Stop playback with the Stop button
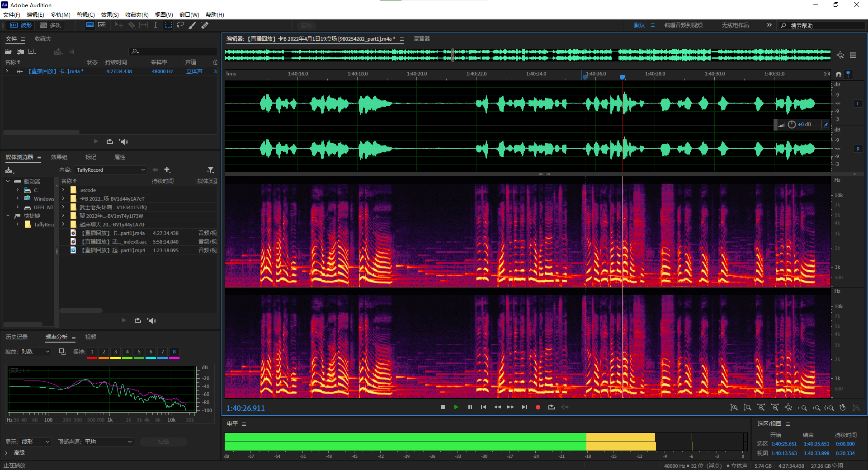The image size is (868, 470). coord(443,407)
